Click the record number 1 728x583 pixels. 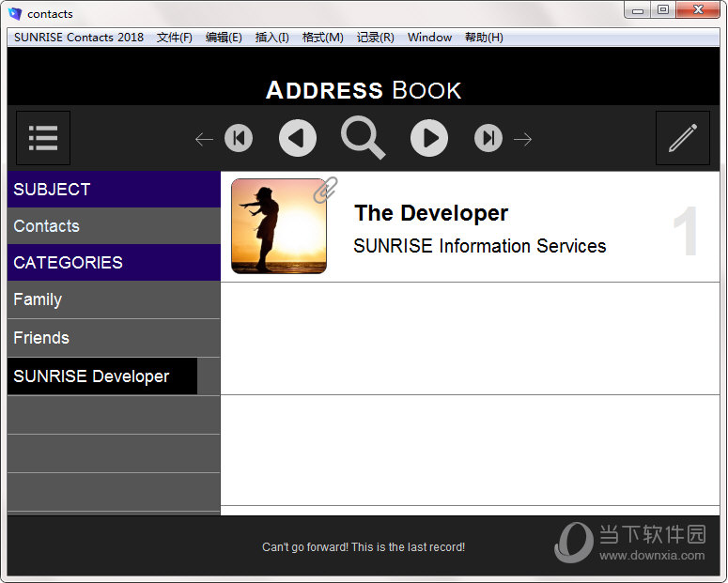click(686, 231)
